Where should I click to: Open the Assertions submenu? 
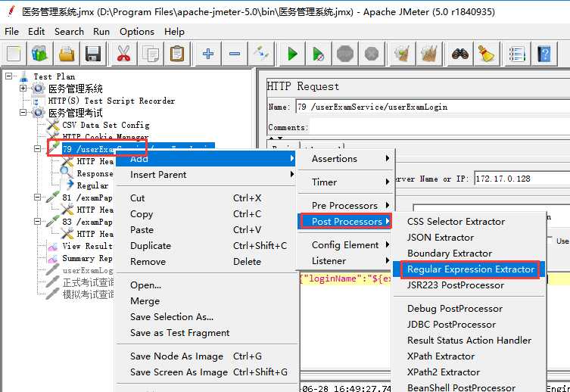pyautogui.click(x=346, y=159)
